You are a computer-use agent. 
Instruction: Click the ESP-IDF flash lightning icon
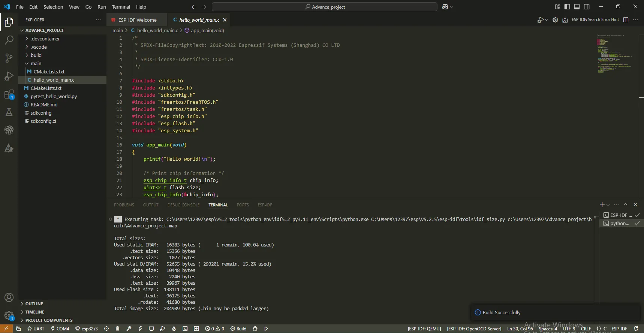click(x=140, y=329)
